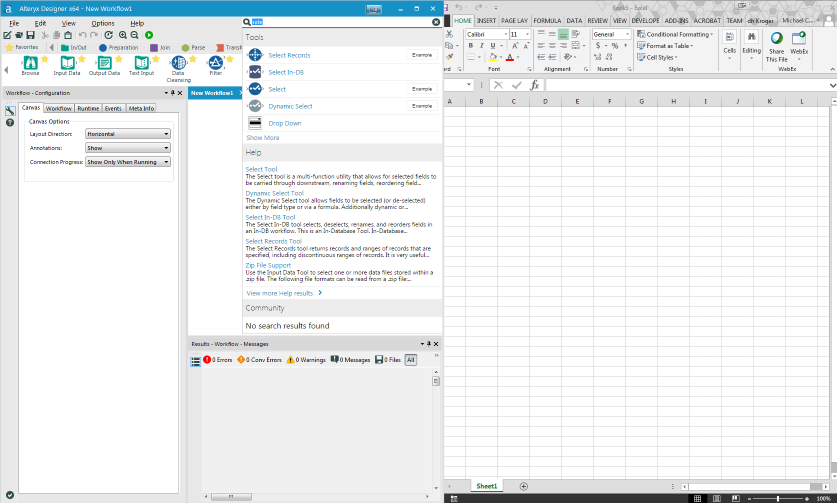Click the Open workflow folder icon
The height and width of the screenshot is (503, 837).
pyautogui.click(x=19, y=35)
